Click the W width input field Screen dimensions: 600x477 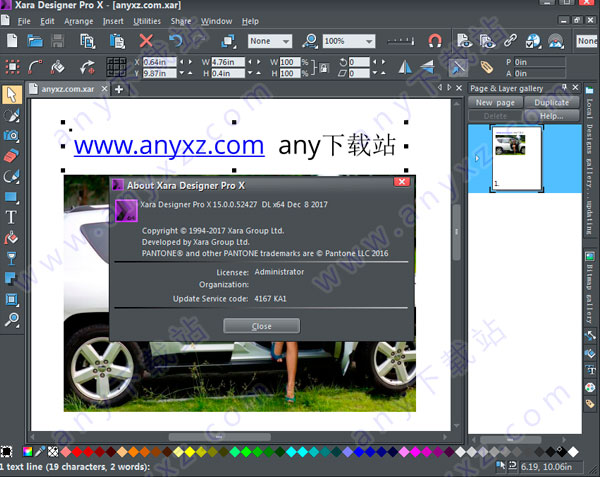(x=228, y=62)
